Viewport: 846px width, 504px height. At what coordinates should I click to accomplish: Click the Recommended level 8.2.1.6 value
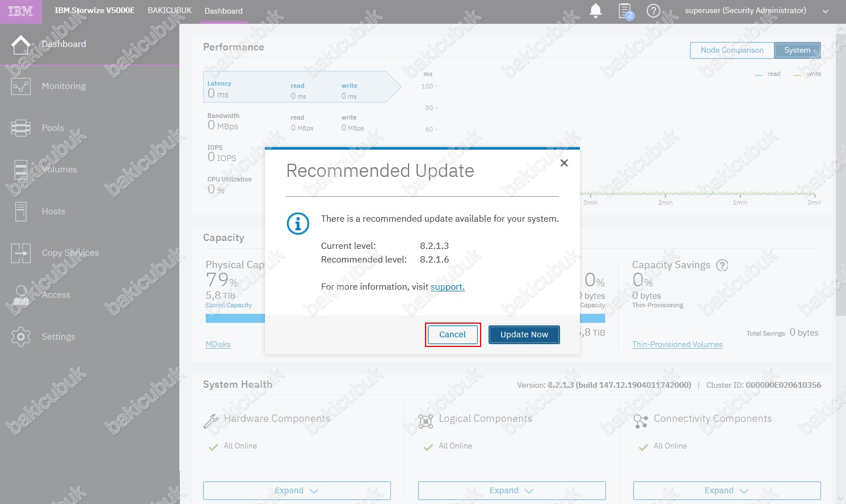(x=435, y=260)
